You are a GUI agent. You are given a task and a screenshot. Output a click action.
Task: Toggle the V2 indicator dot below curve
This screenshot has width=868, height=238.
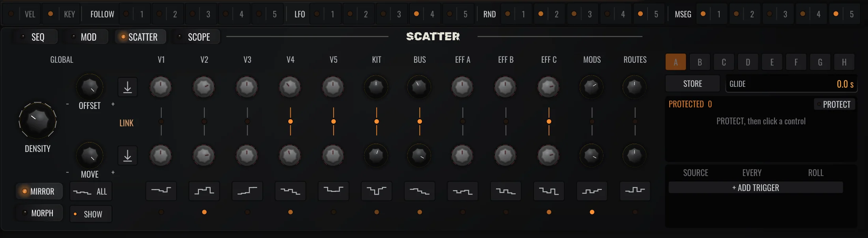pos(204,212)
